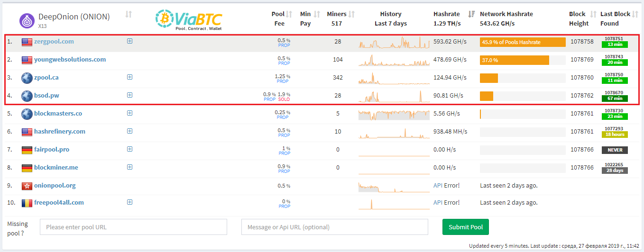Screen dimensions: 644x252
Task: Expand details for freepool4all.com row
Action: pos(129,202)
